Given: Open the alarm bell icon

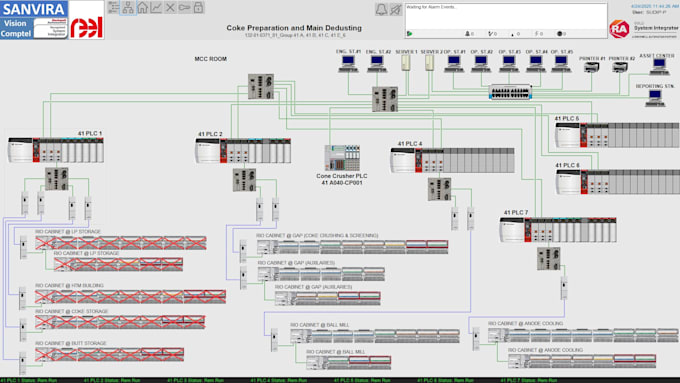Looking at the screenshot, I should coord(381,10).
